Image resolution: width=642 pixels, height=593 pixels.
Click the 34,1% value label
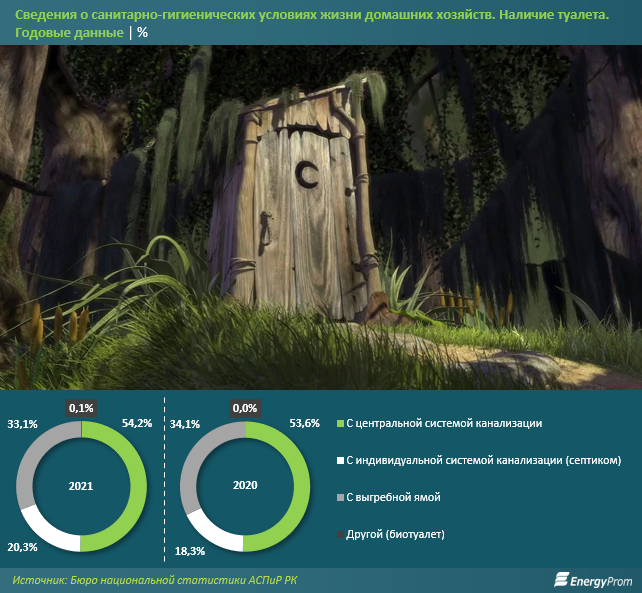click(x=186, y=424)
